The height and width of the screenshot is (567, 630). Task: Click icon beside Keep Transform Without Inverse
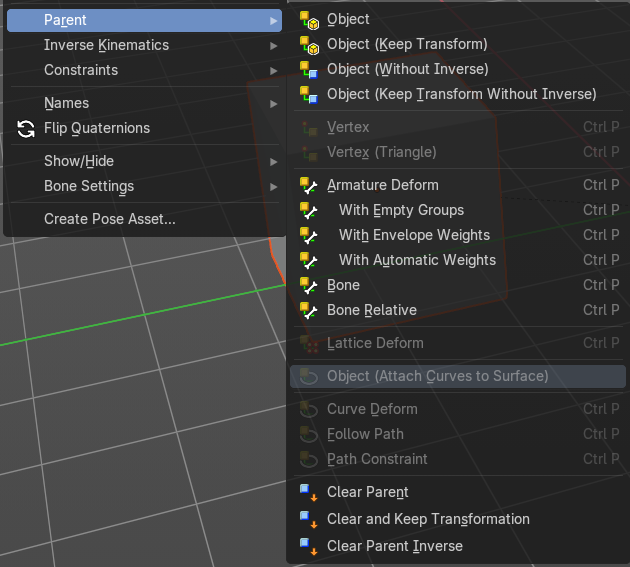[309, 95]
